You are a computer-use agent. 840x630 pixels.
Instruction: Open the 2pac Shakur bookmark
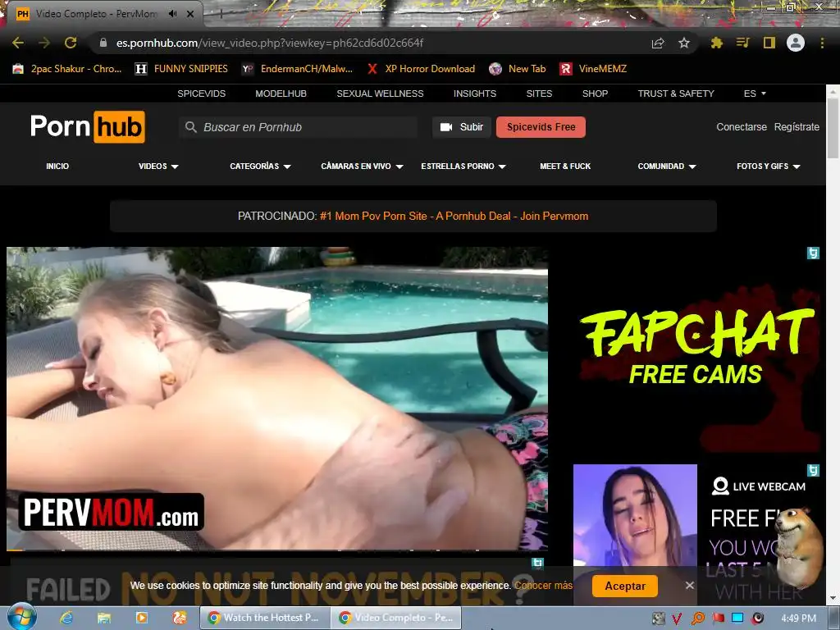tap(67, 69)
